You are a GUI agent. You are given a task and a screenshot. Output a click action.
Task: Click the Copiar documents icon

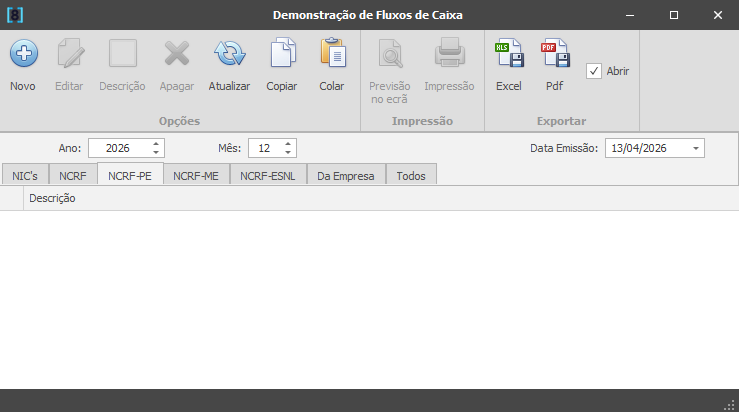coord(282,54)
